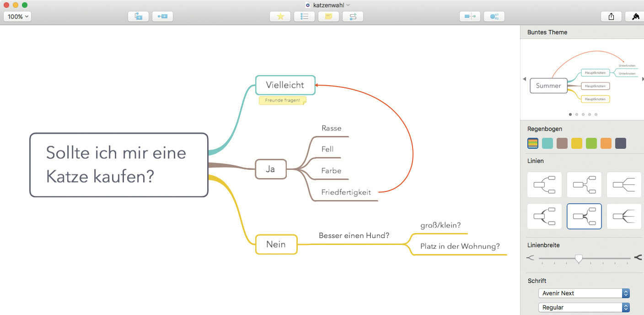Viewport: 644px width, 315px height.
Task: Click the yellow note toolbar icon
Action: coord(328,16)
